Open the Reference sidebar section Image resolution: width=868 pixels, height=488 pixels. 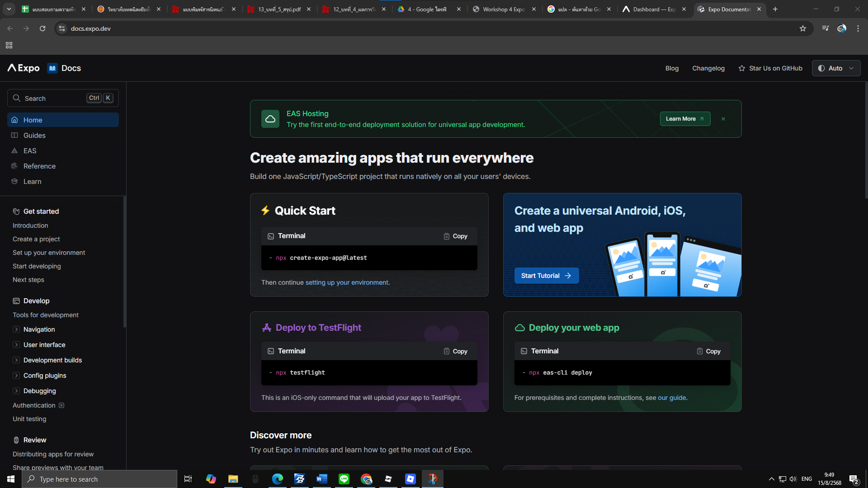tap(39, 166)
